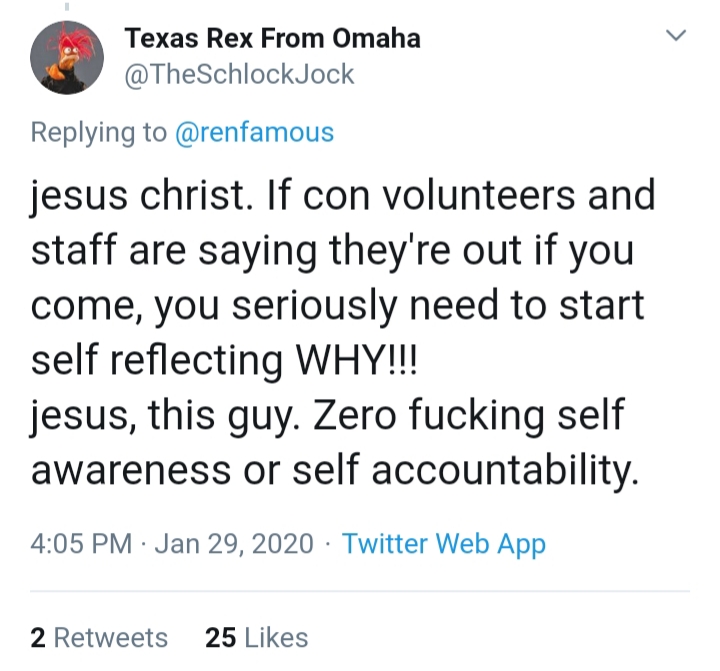
Task: Click the 'staff are saying they're out' line
Action: (276, 252)
